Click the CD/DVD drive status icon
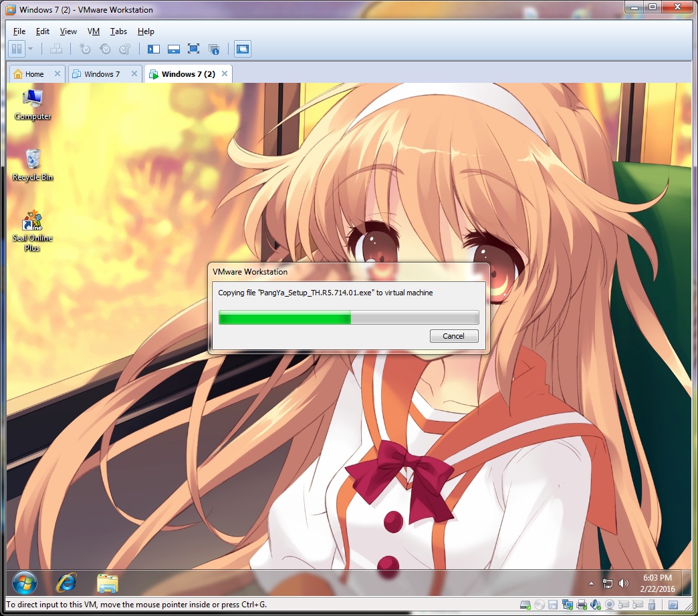 539,605
